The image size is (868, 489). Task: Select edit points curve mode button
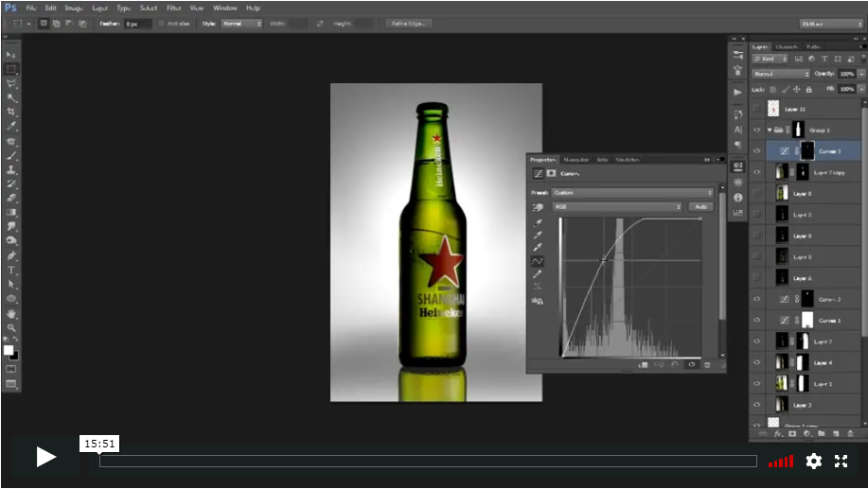[x=538, y=261]
